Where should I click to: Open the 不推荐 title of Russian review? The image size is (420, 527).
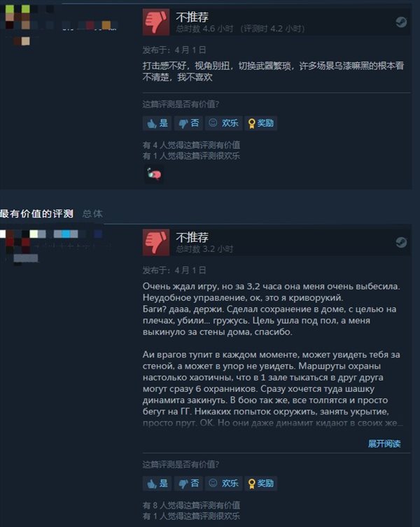coord(192,237)
